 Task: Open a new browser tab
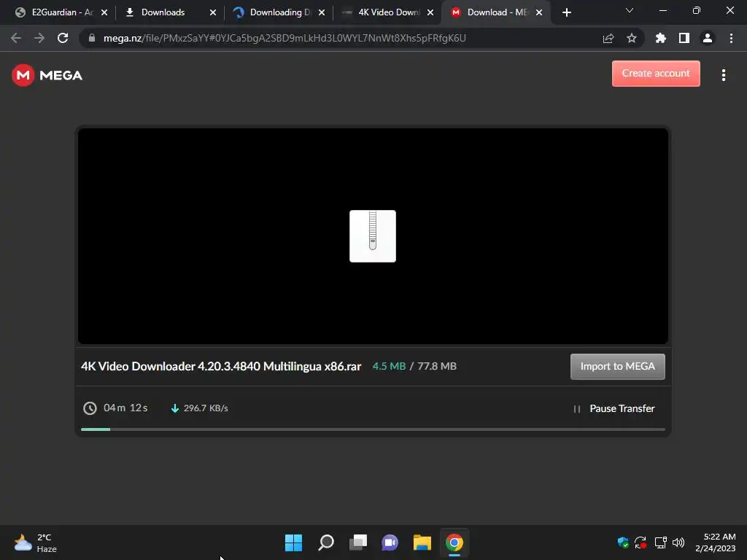pos(566,12)
